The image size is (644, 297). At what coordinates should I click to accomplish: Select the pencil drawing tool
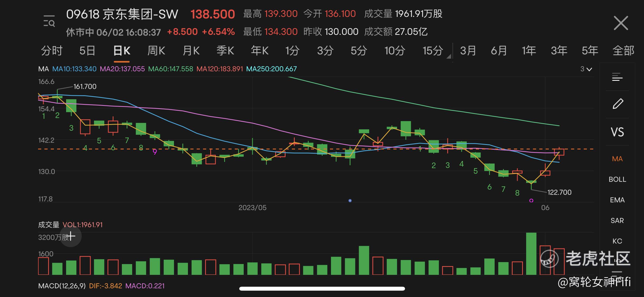tap(618, 104)
